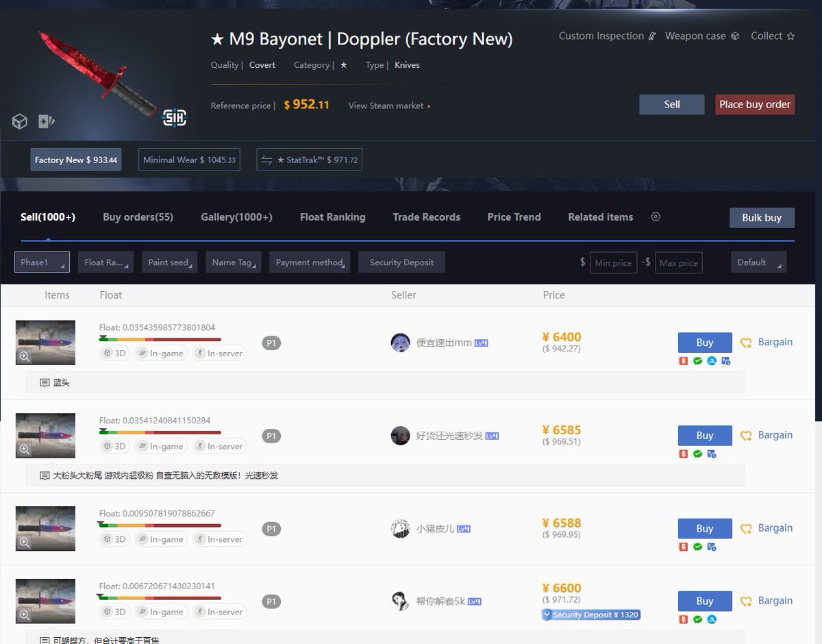Open the Paint seed dropdown
The image size is (822, 644).
(x=170, y=262)
